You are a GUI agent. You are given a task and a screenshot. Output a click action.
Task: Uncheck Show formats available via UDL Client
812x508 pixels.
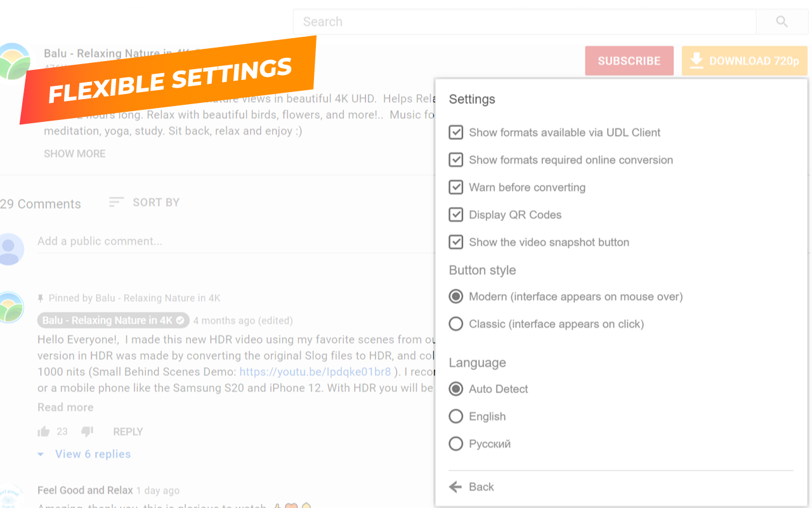pyautogui.click(x=455, y=133)
